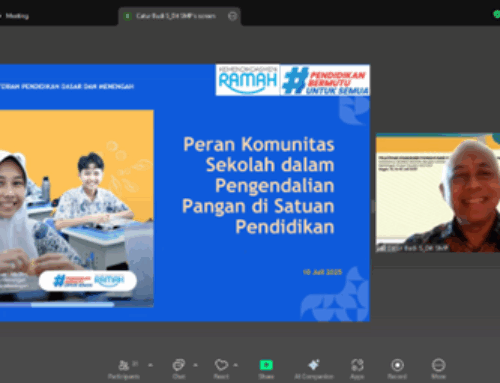Launch the AI Companion sparkle icon

(314, 365)
